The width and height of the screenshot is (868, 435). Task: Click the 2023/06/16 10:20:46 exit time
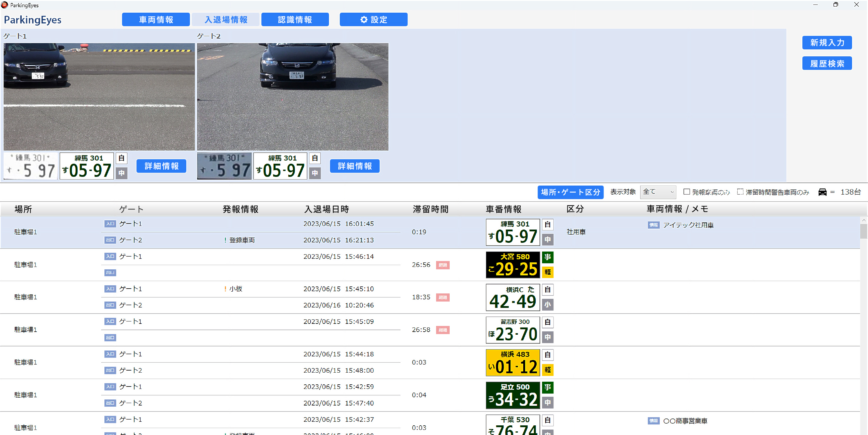339,305
